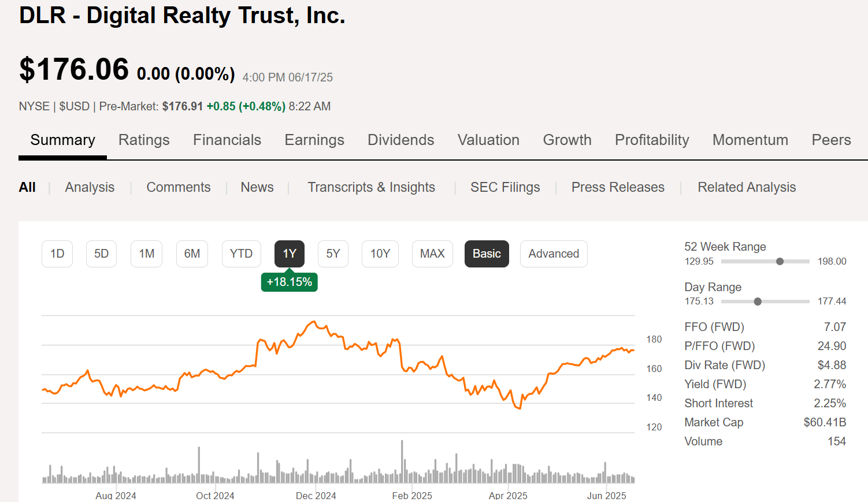Select the 1M chart range
Screen dimensions: 868x502
pos(146,254)
